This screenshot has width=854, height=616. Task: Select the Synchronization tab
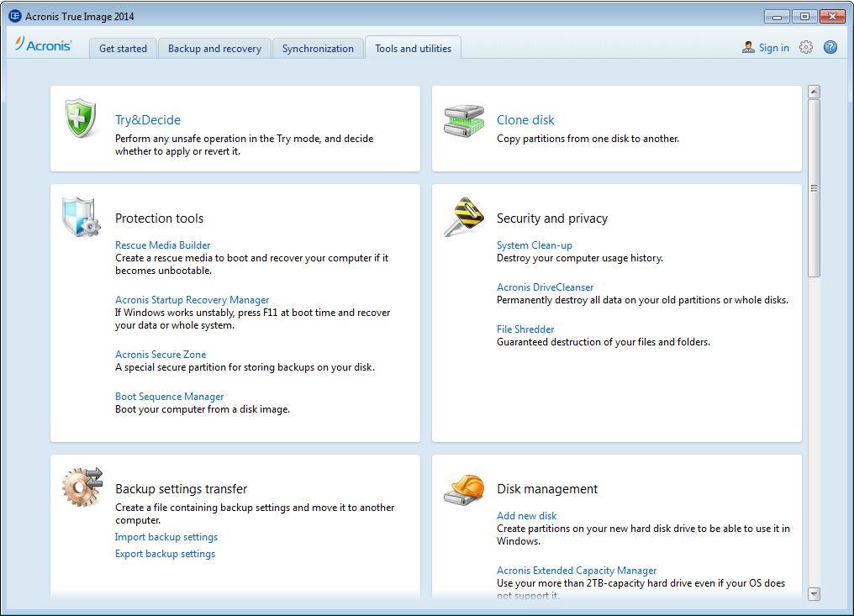tap(318, 49)
